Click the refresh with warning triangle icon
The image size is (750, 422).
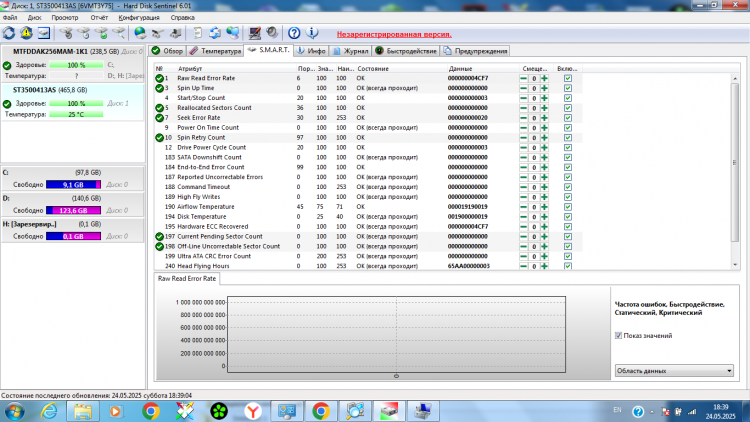[26, 33]
